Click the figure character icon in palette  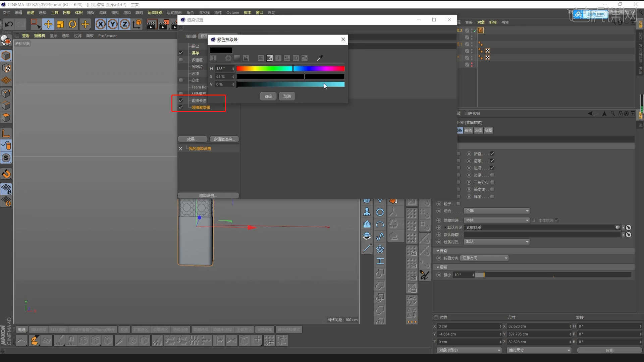[x=367, y=212]
